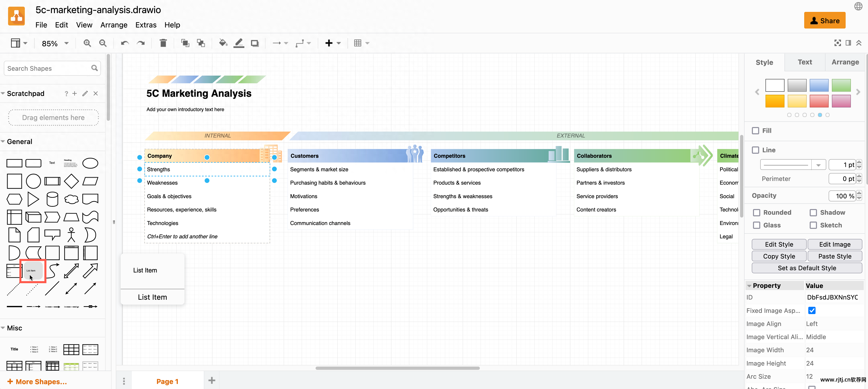The width and height of the screenshot is (868, 389).
Task: Click the shadow toolbar icon
Action: pos(255,43)
